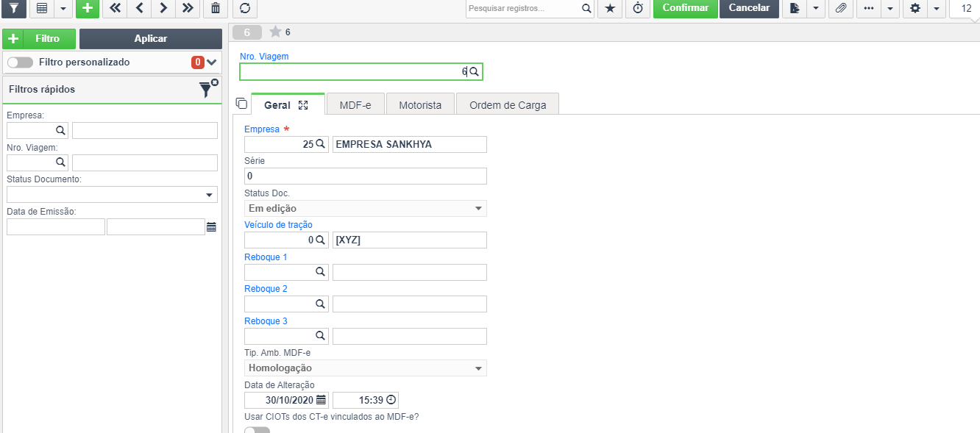Click the quick filters funnel settings icon

tap(208, 89)
